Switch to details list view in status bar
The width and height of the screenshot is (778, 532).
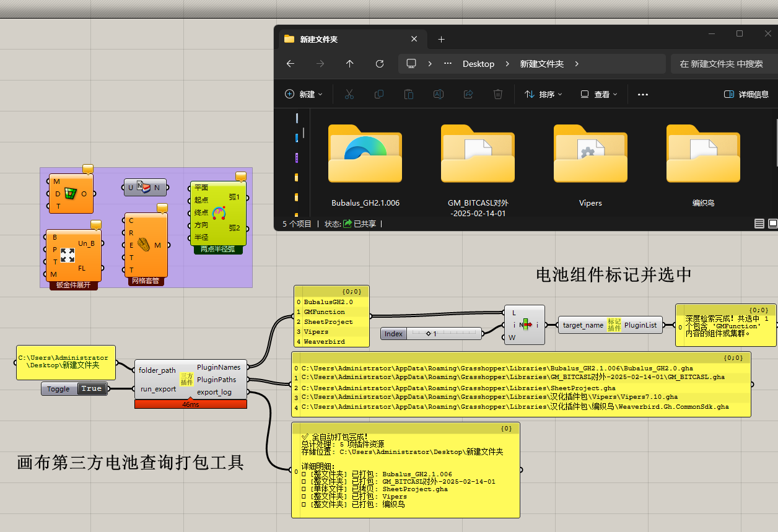pyautogui.click(x=759, y=224)
